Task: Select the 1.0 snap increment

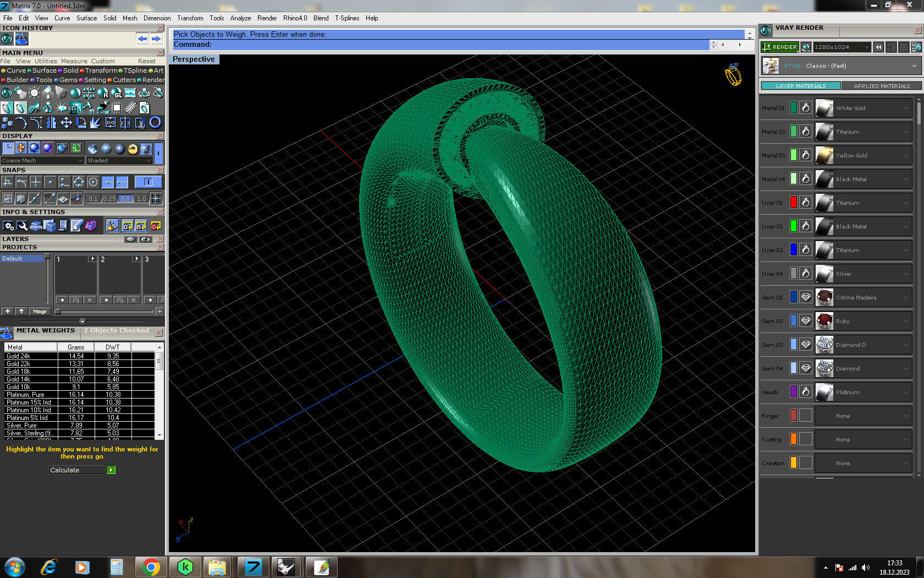Action: click(141, 199)
